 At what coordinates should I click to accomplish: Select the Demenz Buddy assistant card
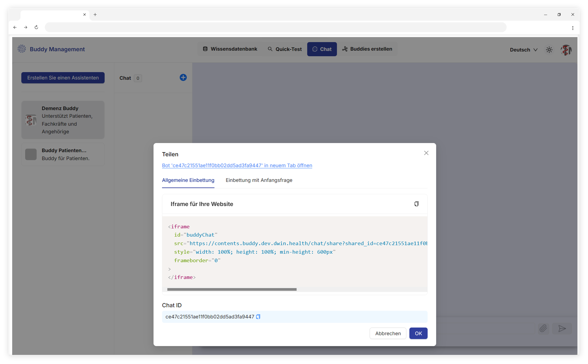[x=63, y=120]
